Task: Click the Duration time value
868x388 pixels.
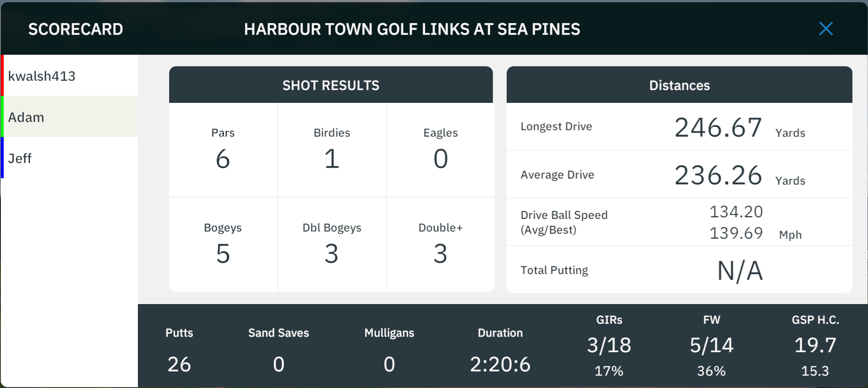Action: point(500,365)
